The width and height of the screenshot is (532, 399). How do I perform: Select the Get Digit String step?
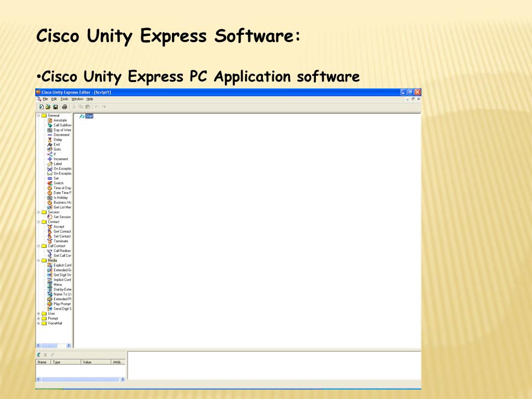(59, 275)
